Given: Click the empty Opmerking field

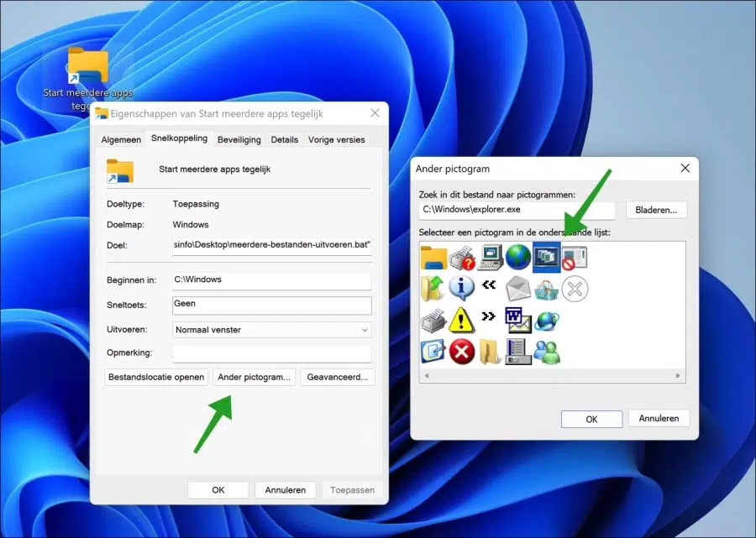Looking at the screenshot, I should (272, 353).
